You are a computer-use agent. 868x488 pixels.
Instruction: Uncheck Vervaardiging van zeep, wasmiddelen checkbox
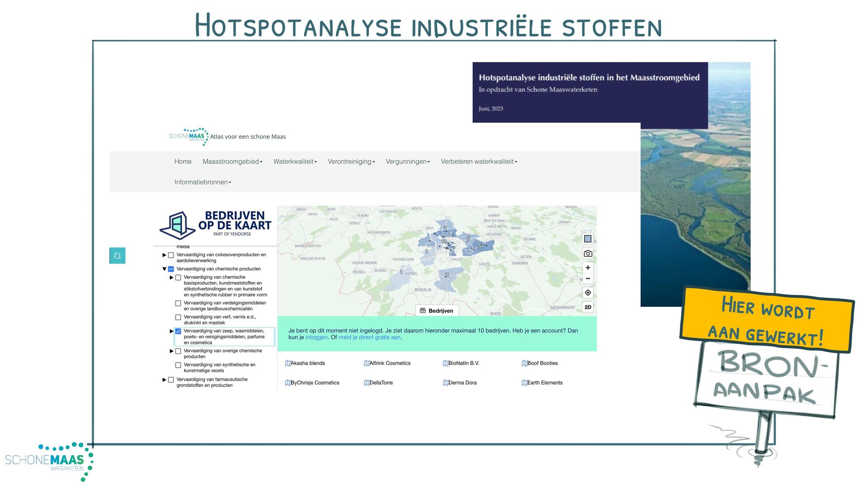pyautogui.click(x=178, y=331)
